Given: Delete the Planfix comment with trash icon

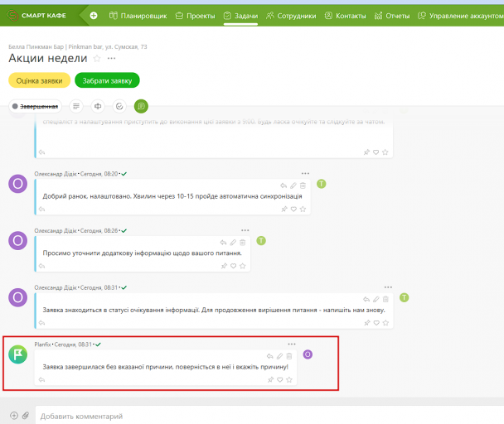Looking at the screenshot, I should tap(289, 356).
